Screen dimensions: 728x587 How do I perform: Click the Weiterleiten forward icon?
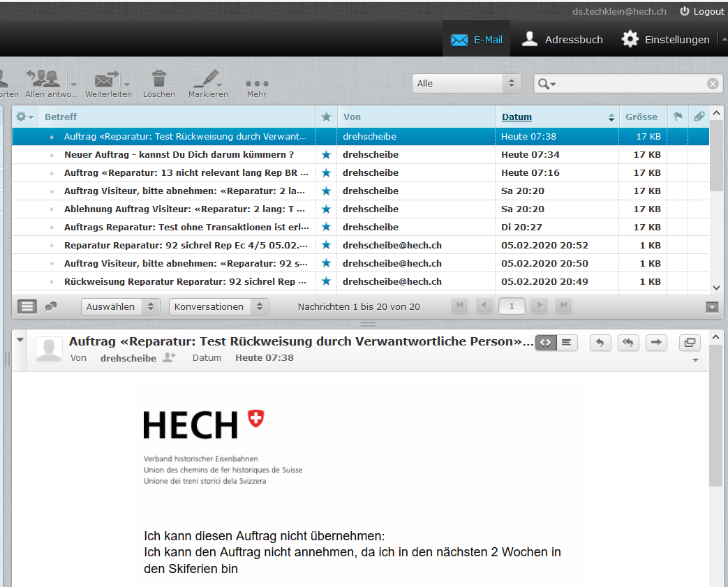(x=106, y=79)
